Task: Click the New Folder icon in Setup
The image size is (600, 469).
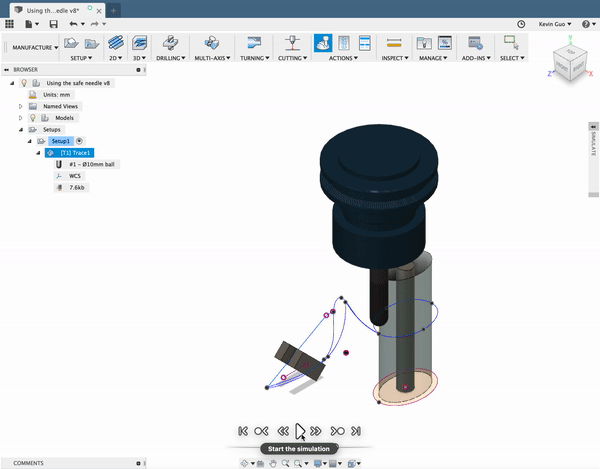Action: [92, 43]
